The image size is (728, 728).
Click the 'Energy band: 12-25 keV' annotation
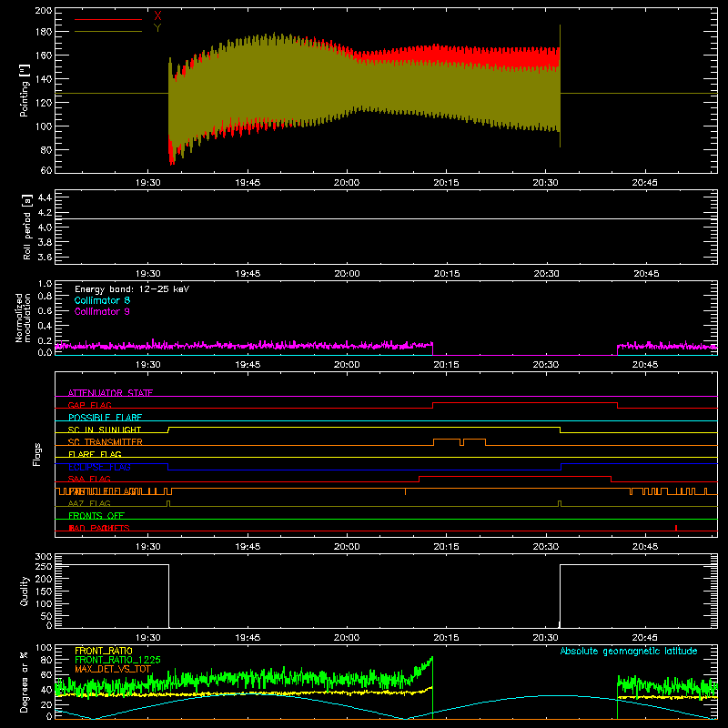(132, 289)
